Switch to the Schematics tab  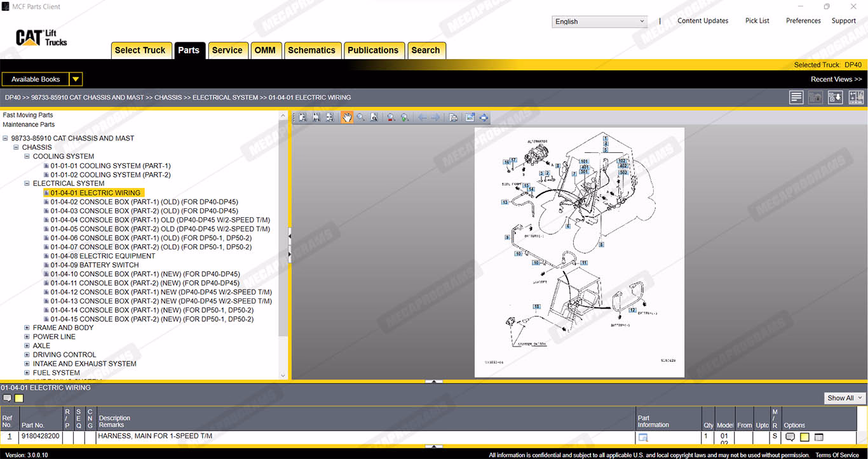coord(311,50)
